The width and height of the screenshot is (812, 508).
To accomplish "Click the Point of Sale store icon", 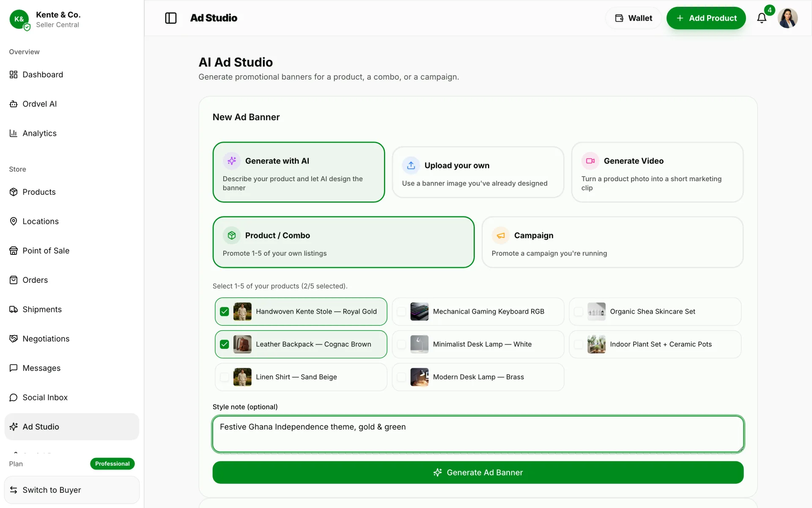I will [x=14, y=251].
